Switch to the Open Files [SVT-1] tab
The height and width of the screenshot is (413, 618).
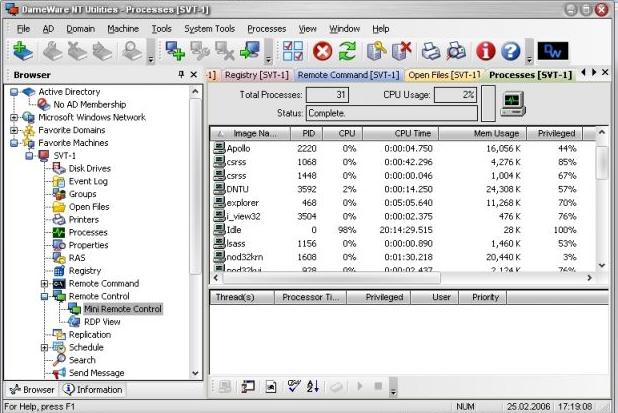444,75
